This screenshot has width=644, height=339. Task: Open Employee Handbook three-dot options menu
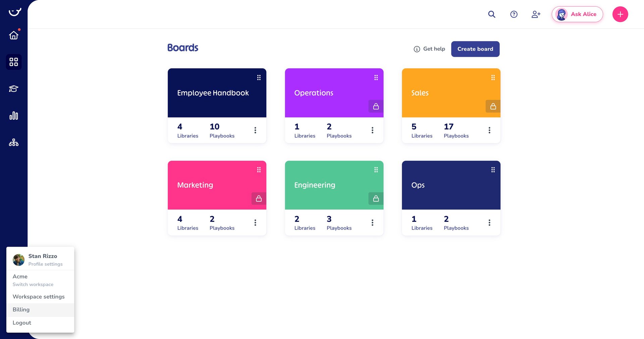(x=255, y=130)
